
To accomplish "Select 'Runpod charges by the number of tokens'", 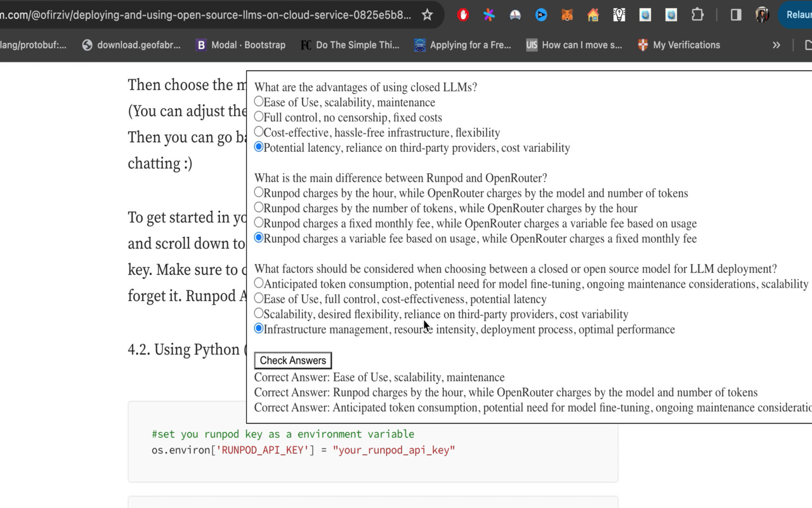I will [259, 208].
